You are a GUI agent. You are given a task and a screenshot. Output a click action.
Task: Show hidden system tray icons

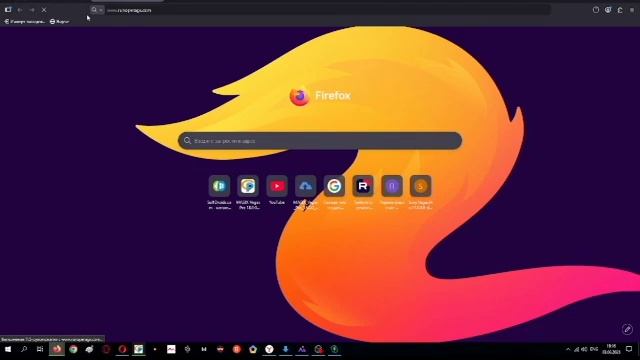click(x=568, y=349)
